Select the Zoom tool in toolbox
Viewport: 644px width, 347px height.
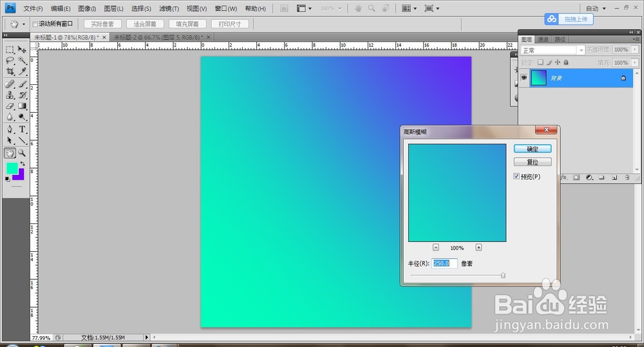pyautogui.click(x=22, y=153)
